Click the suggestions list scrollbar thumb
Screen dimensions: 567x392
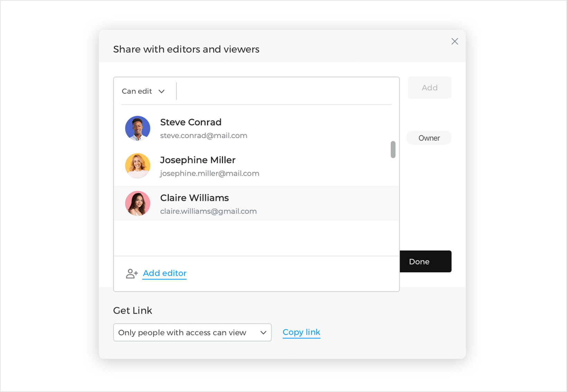click(x=393, y=149)
